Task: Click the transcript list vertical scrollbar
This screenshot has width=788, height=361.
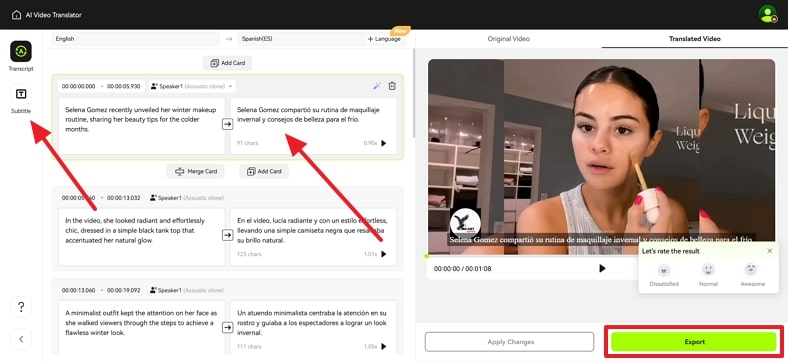Action: click(x=414, y=93)
